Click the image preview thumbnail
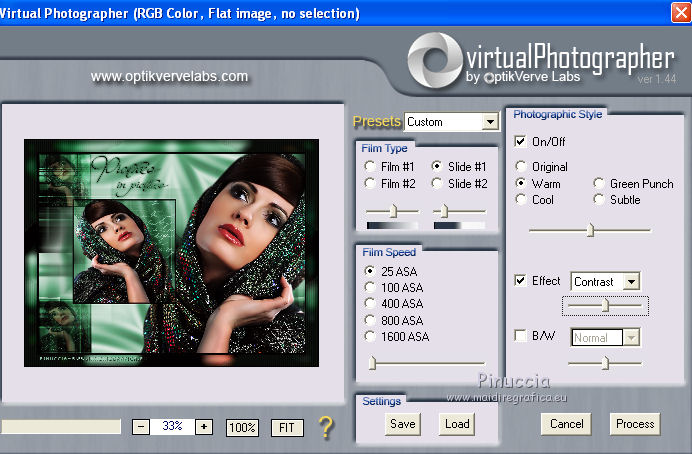Image resolution: width=692 pixels, height=454 pixels. pos(171,253)
